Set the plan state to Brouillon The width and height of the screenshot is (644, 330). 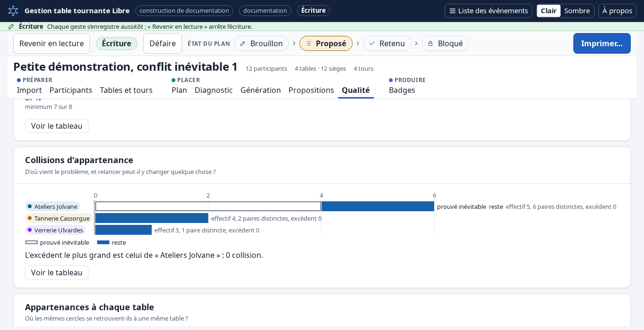pos(261,43)
